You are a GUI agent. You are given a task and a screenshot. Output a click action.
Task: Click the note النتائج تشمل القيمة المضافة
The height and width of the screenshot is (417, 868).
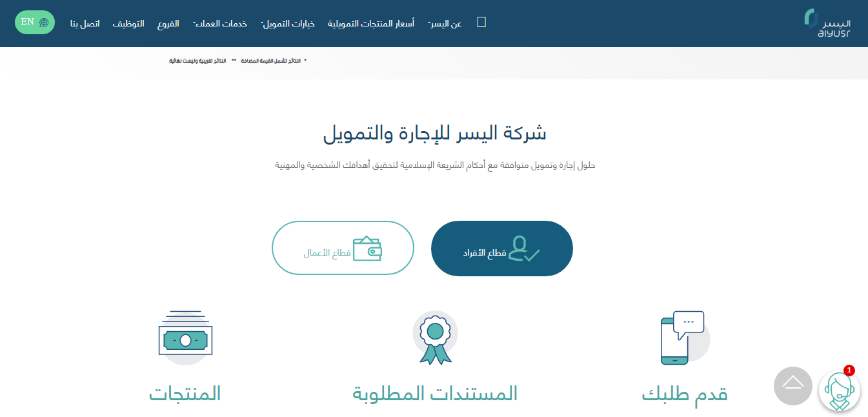pos(271,60)
